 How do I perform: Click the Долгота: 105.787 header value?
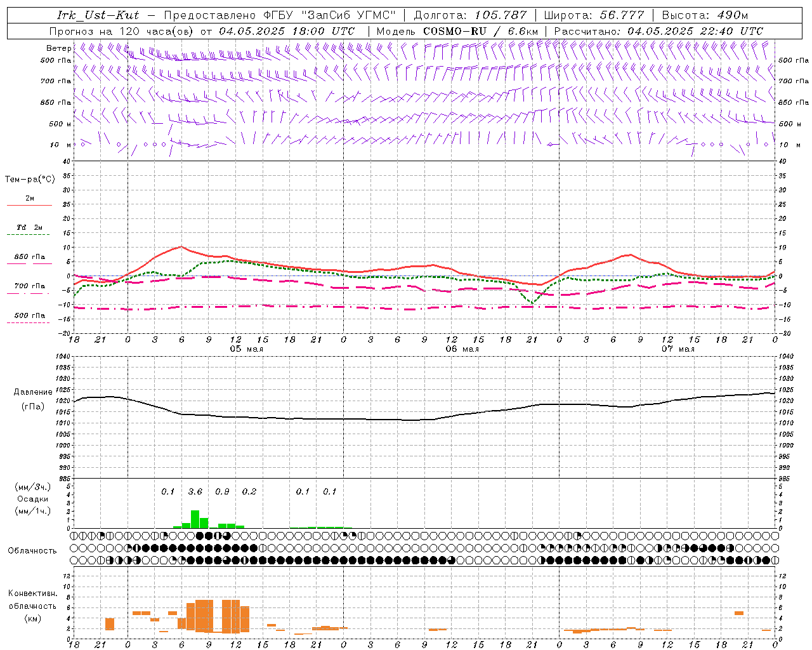470,15
